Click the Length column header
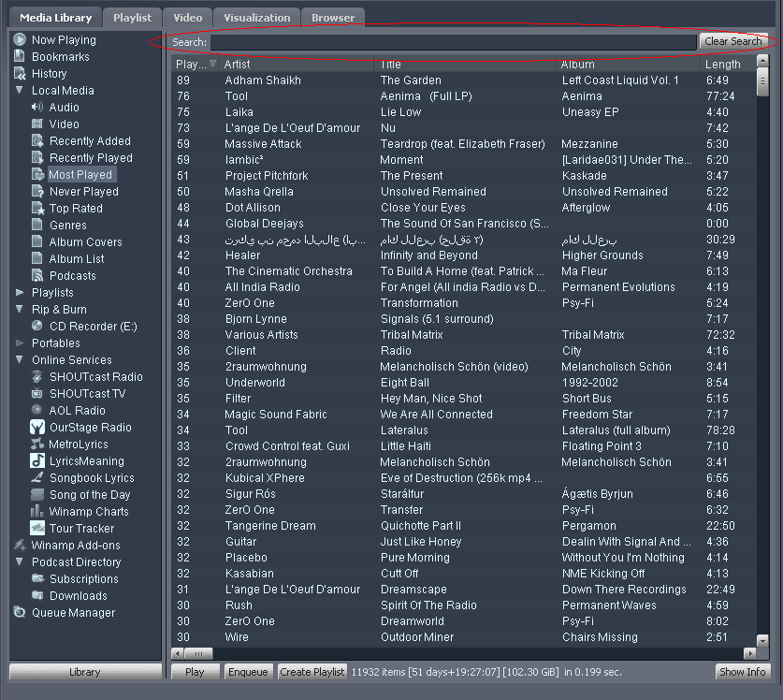Viewport: 783px width, 700px height. 728,64
